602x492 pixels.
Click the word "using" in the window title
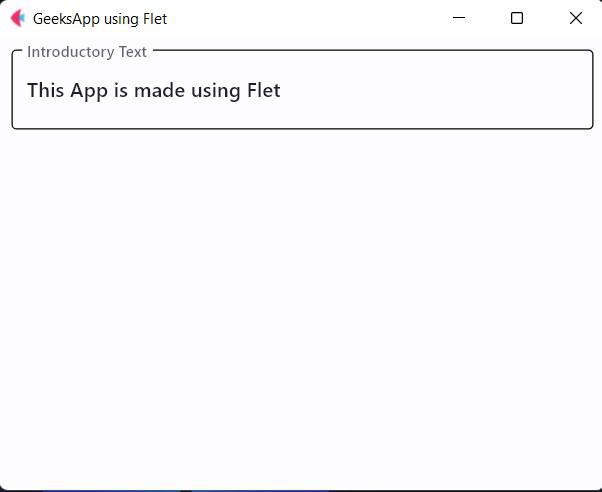[122, 19]
